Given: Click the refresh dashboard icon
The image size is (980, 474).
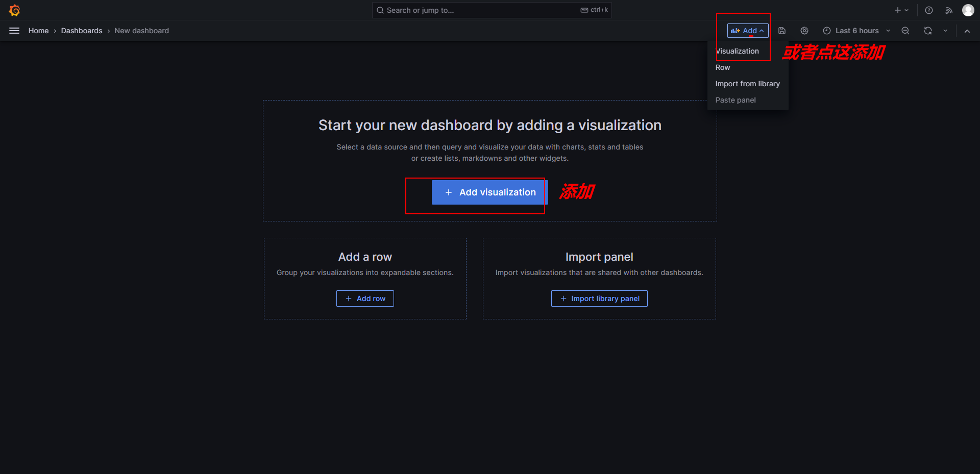Looking at the screenshot, I should pos(928,31).
